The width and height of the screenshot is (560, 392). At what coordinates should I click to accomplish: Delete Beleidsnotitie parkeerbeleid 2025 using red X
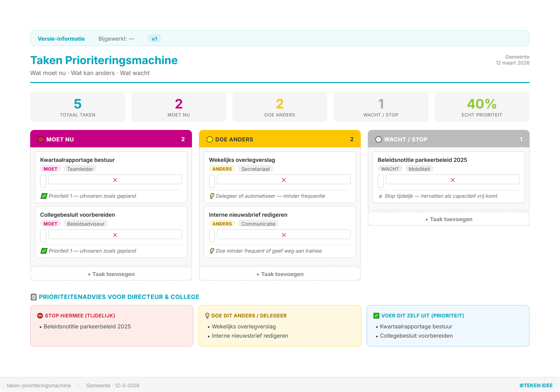pyautogui.click(x=453, y=180)
